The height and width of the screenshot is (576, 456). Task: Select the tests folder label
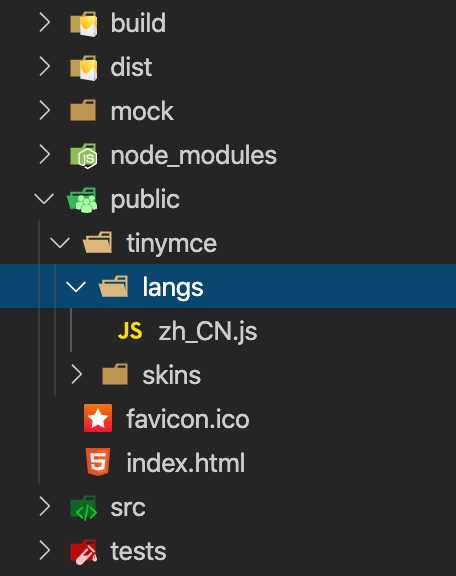click(138, 551)
